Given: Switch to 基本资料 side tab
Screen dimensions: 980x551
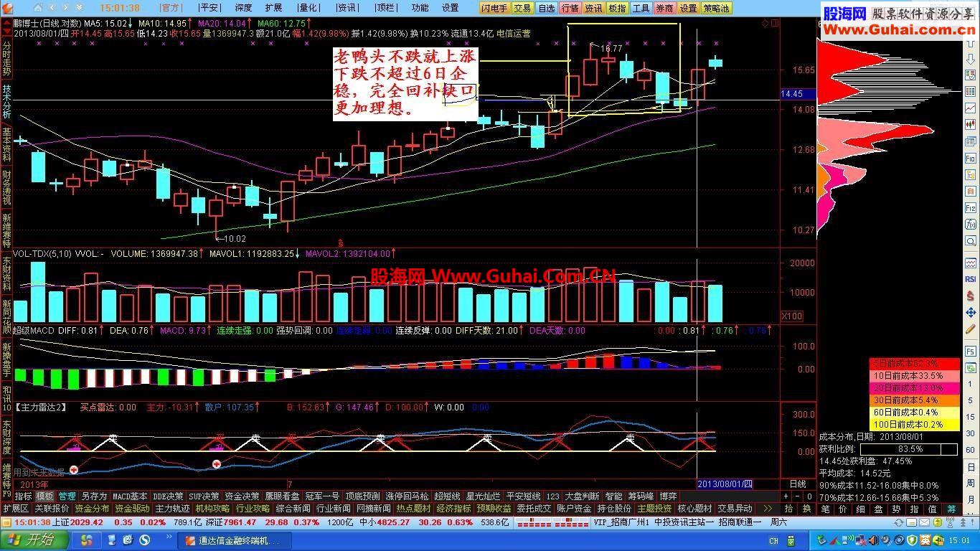Looking at the screenshot, I should (x=6, y=143).
